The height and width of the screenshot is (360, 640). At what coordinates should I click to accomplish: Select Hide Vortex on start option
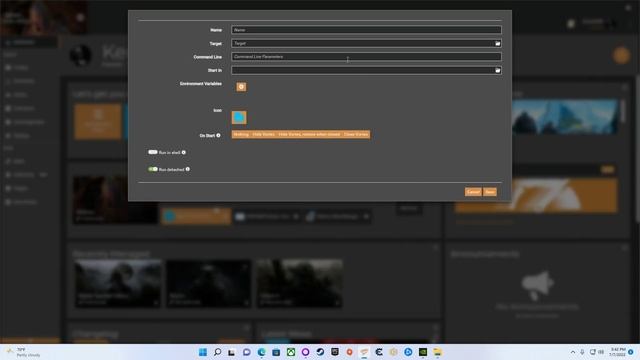(263, 134)
